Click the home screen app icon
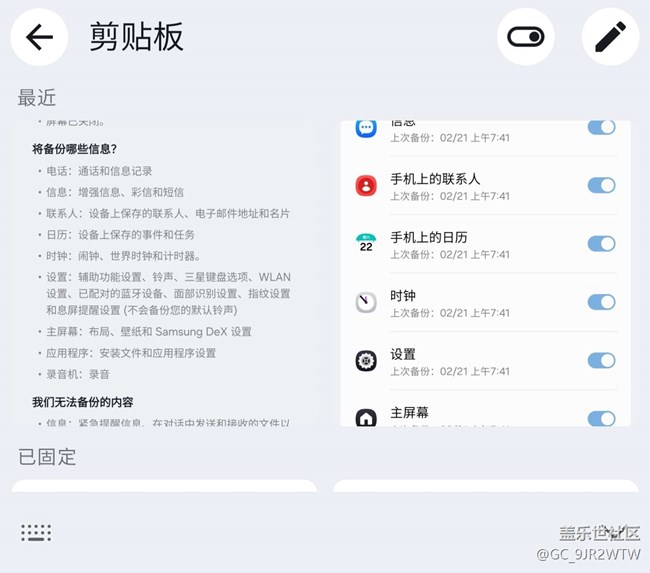Screen dimensions: 650x573 pos(366,416)
